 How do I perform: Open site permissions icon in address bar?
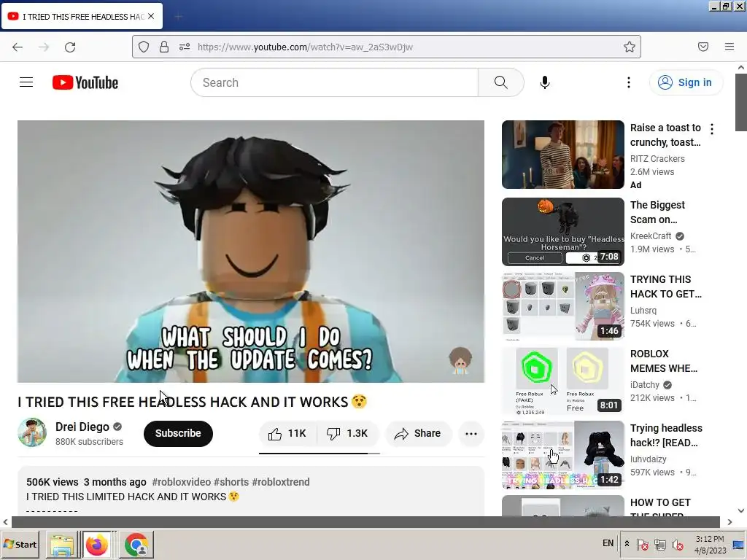185,47
